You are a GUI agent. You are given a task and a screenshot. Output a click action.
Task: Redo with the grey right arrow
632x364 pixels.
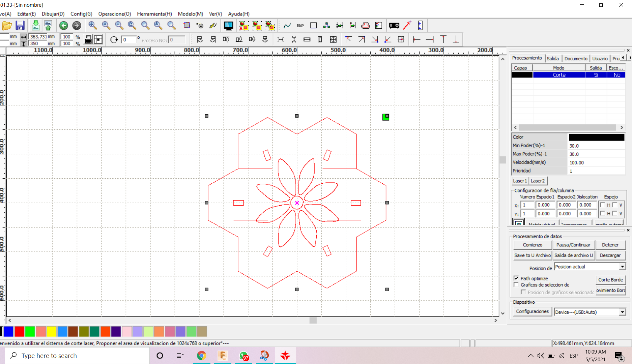(x=77, y=26)
